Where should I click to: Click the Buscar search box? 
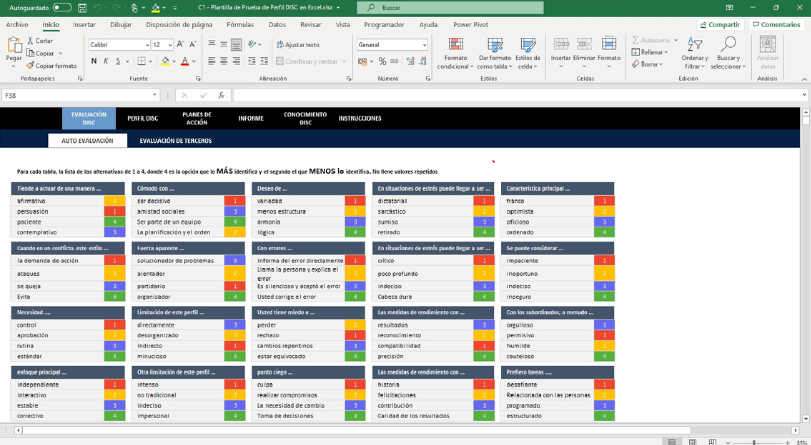pos(450,8)
